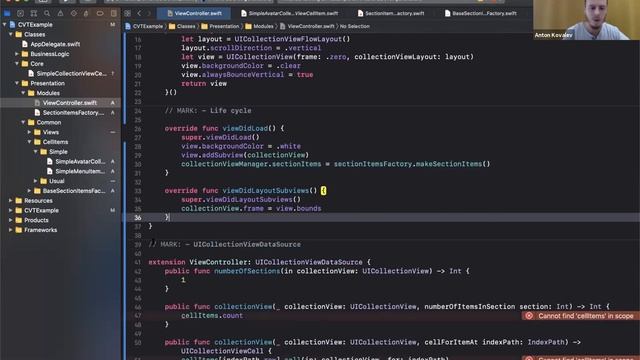
Task: Collapse the Simple folder
Action: click(36, 151)
